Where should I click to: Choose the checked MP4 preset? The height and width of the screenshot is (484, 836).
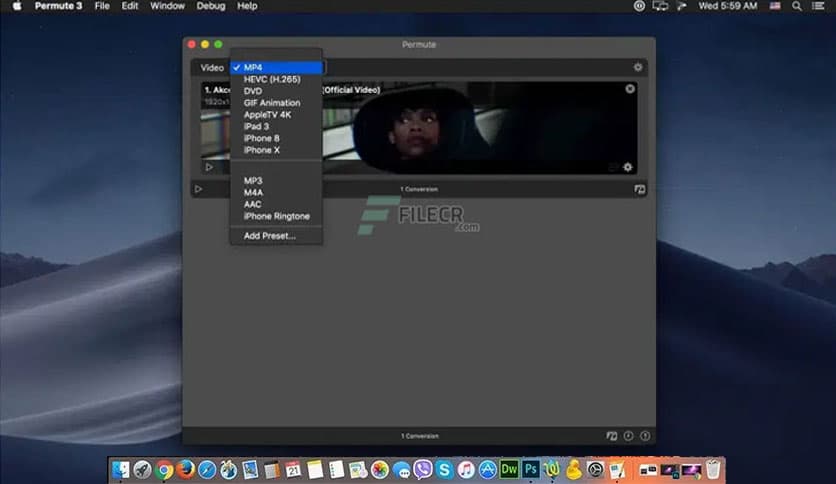pos(276,67)
